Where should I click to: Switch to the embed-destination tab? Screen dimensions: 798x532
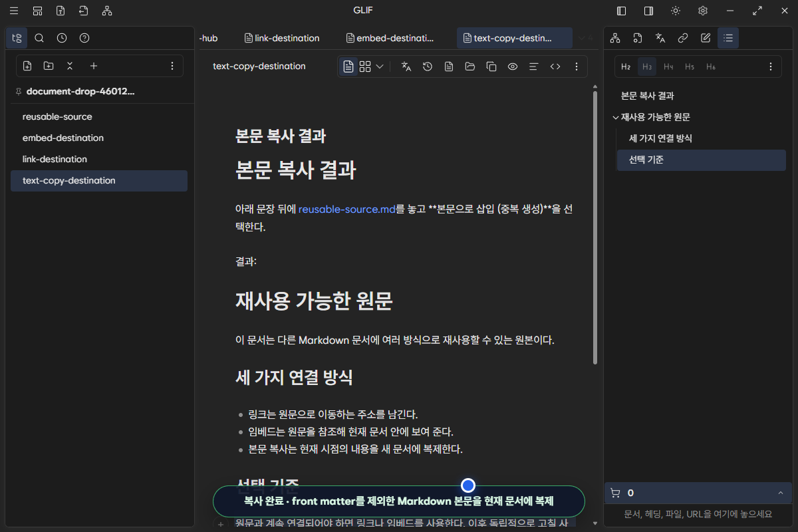pyautogui.click(x=390, y=38)
